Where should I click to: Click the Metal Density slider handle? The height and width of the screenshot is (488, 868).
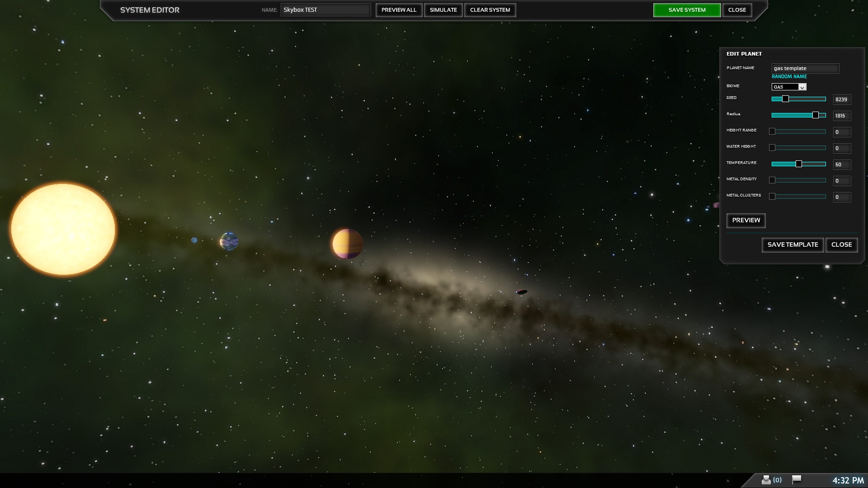[772, 180]
